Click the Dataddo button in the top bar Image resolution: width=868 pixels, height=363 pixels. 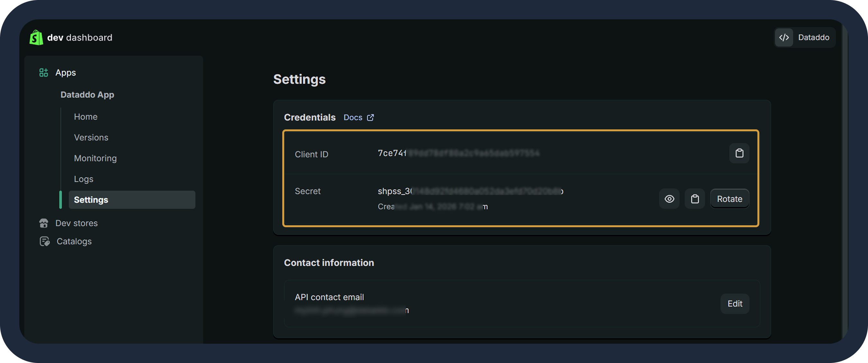tap(814, 37)
